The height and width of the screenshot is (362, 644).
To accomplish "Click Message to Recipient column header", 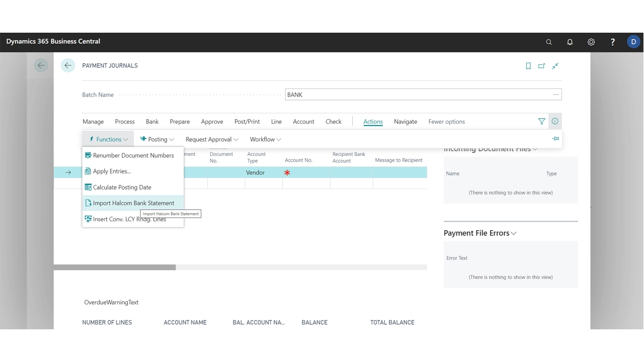I will (398, 160).
